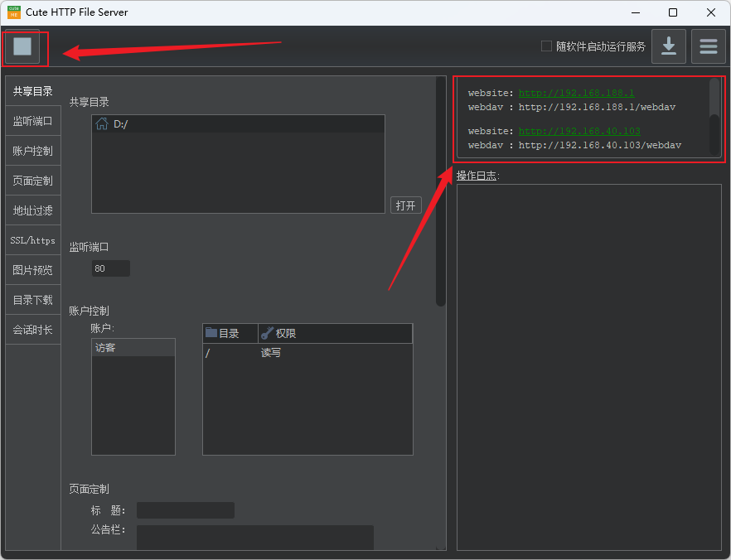The height and width of the screenshot is (560, 731).
Task: Open website link http://192.168.40.103
Action: 579,132
